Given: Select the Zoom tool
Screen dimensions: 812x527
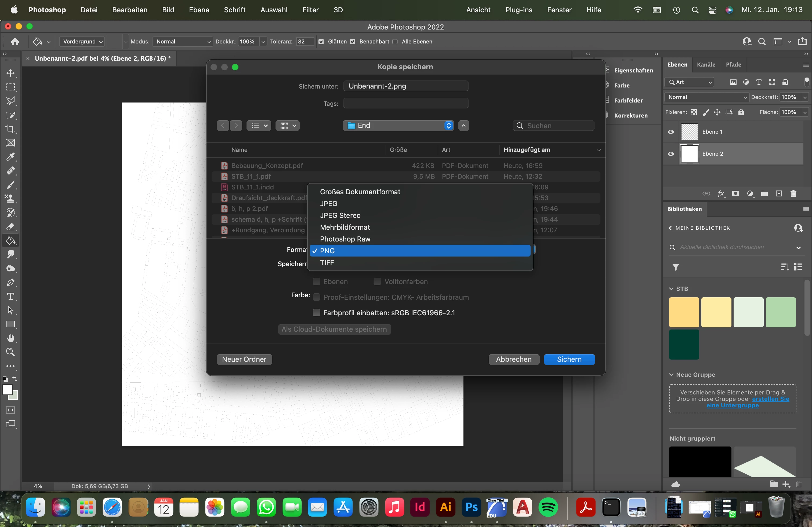Looking at the screenshot, I should (10, 352).
